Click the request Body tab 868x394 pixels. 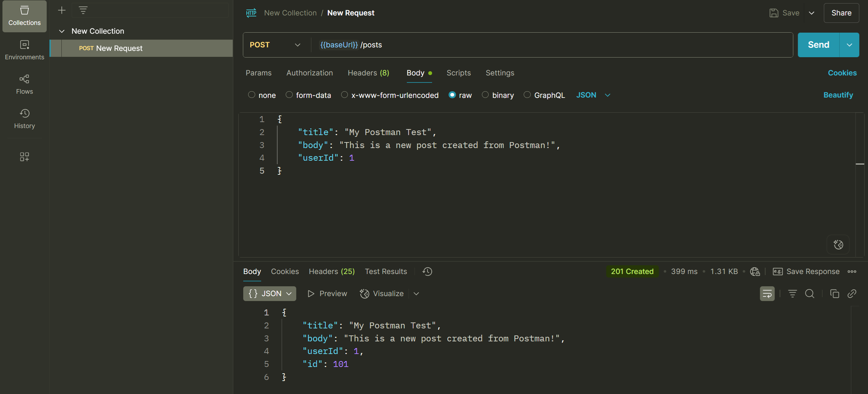click(419, 73)
